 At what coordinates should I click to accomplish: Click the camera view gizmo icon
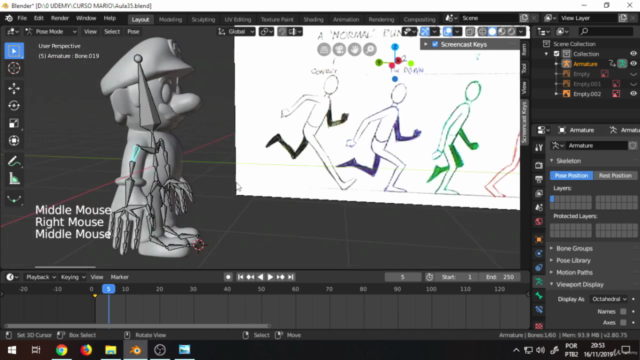click(339, 49)
